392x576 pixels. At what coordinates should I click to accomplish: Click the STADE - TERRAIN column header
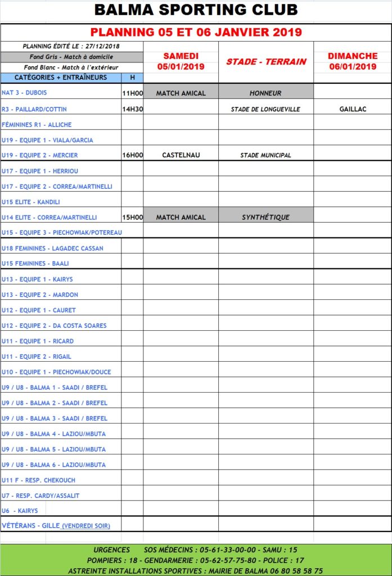coord(266,61)
